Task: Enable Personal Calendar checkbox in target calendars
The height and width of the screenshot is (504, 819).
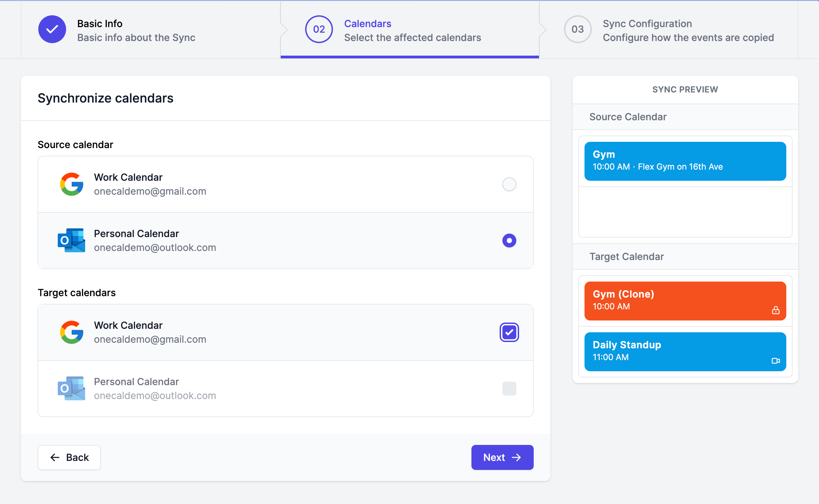Action: pyautogui.click(x=508, y=388)
